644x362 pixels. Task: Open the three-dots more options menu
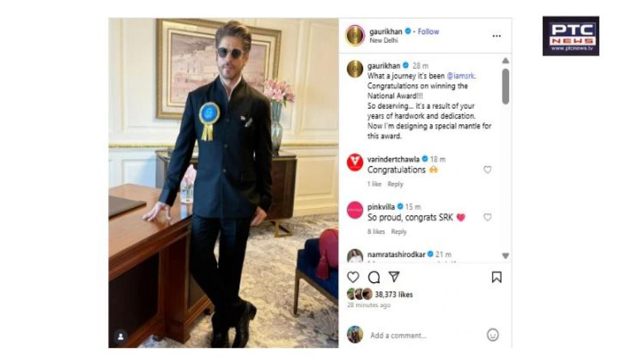tap(497, 36)
